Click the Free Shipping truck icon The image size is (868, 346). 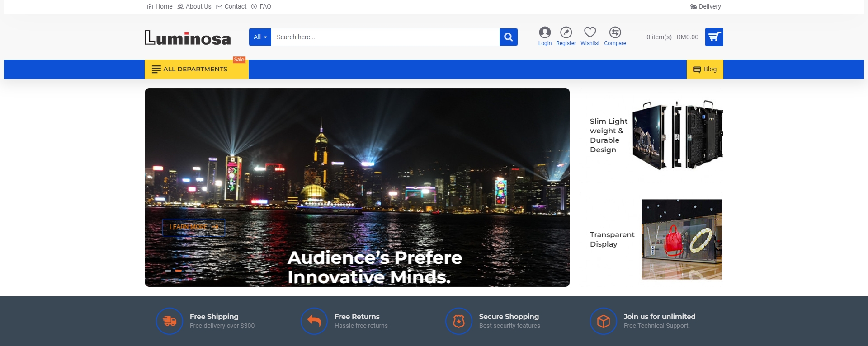[170, 321]
